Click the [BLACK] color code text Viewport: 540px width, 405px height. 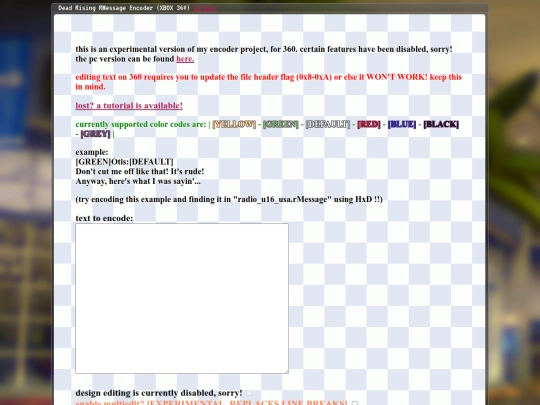441,124
